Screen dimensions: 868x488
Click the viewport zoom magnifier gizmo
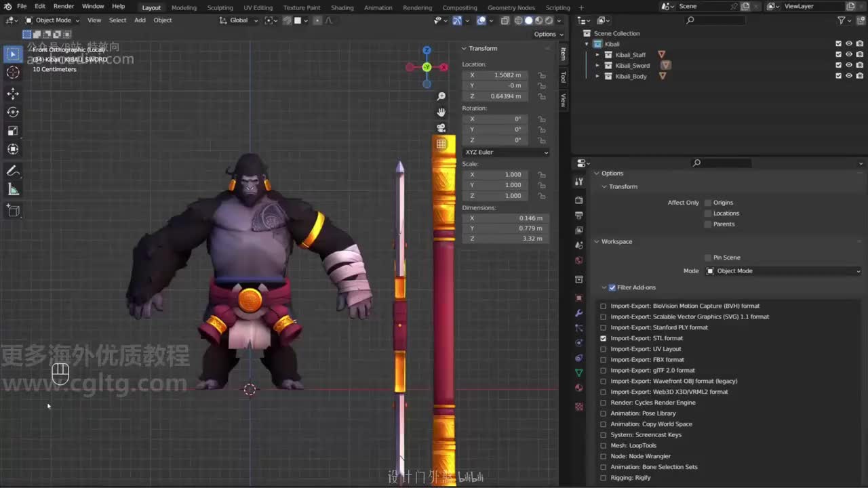point(441,97)
